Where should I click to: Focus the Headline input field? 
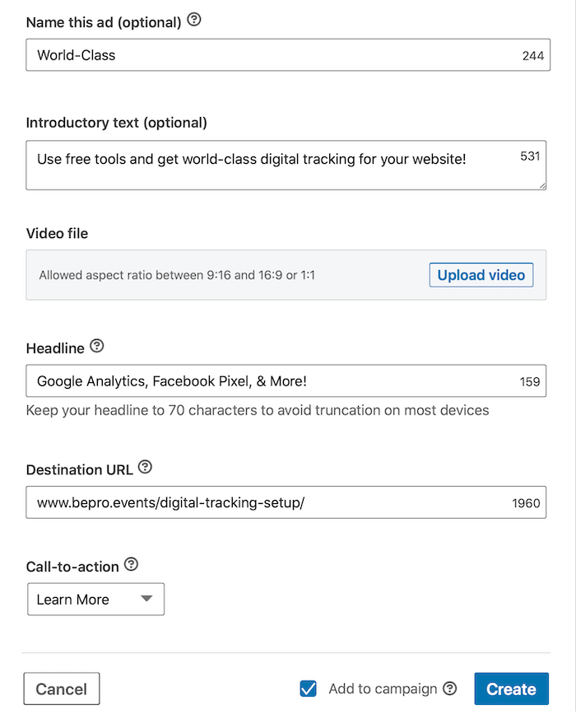click(286, 380)
